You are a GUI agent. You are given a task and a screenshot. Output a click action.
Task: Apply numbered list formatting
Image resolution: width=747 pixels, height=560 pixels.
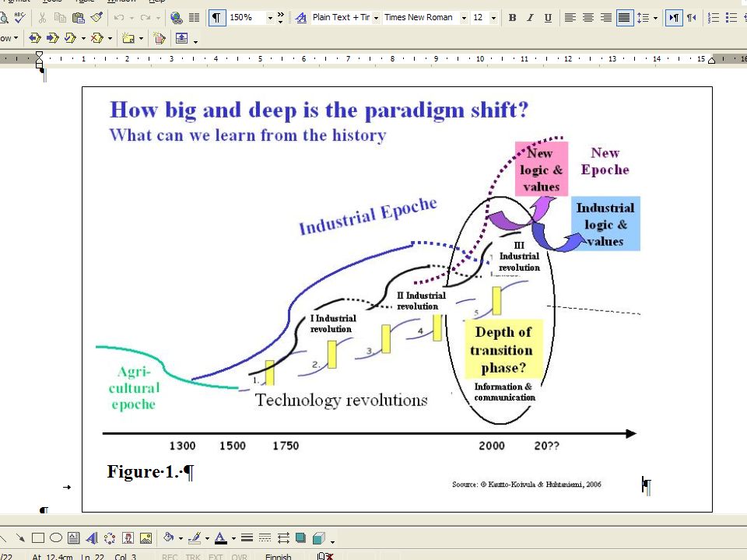(714, 18)
